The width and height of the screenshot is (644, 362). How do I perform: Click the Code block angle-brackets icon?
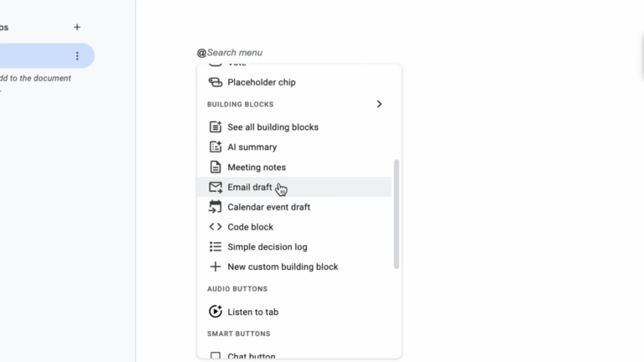216,227
